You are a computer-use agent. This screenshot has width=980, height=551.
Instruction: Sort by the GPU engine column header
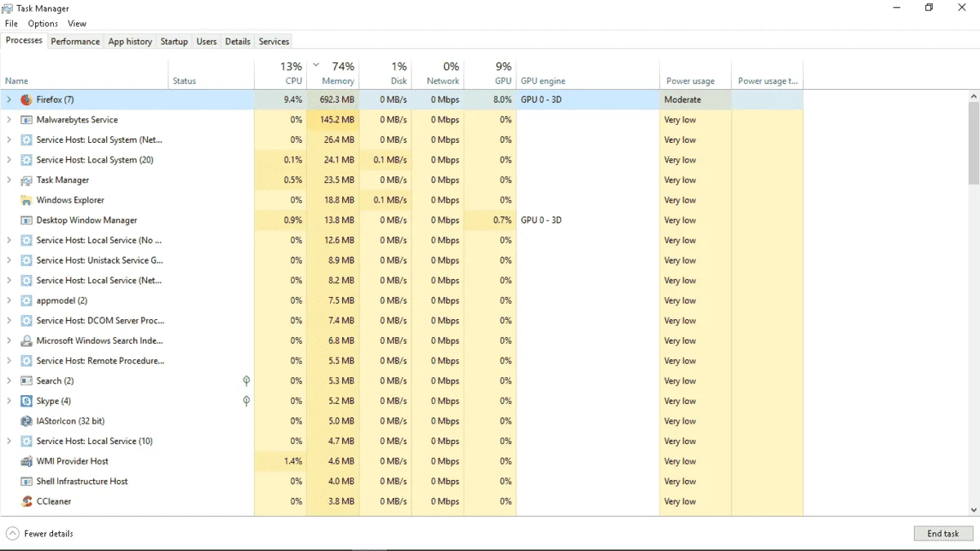click(x=588, y=74)
